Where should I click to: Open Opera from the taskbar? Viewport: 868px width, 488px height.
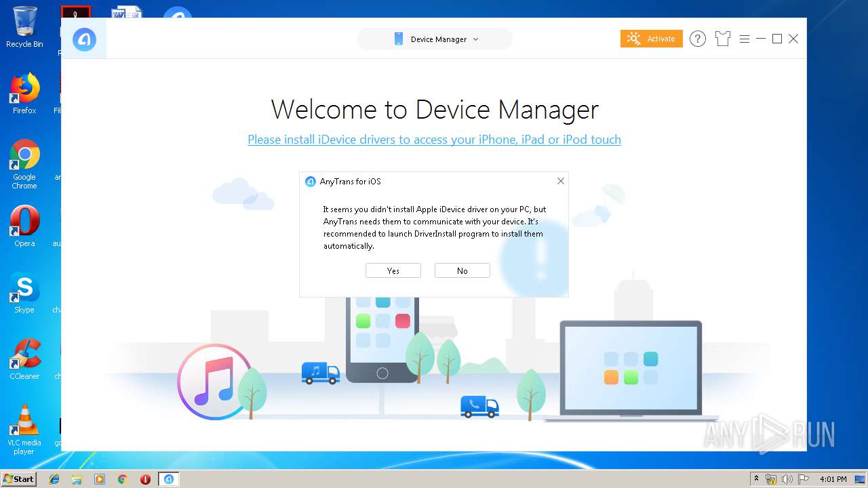[145, 479]
